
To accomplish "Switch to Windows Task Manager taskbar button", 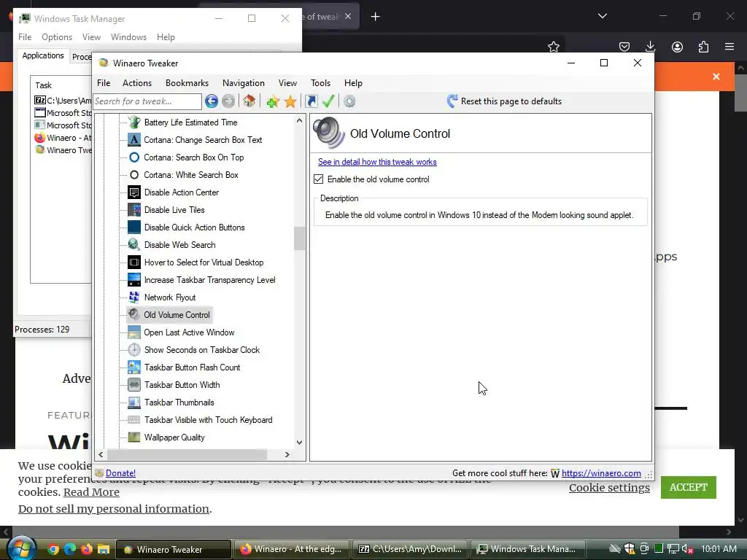I will pyautogui.click(x=527, y=549).
